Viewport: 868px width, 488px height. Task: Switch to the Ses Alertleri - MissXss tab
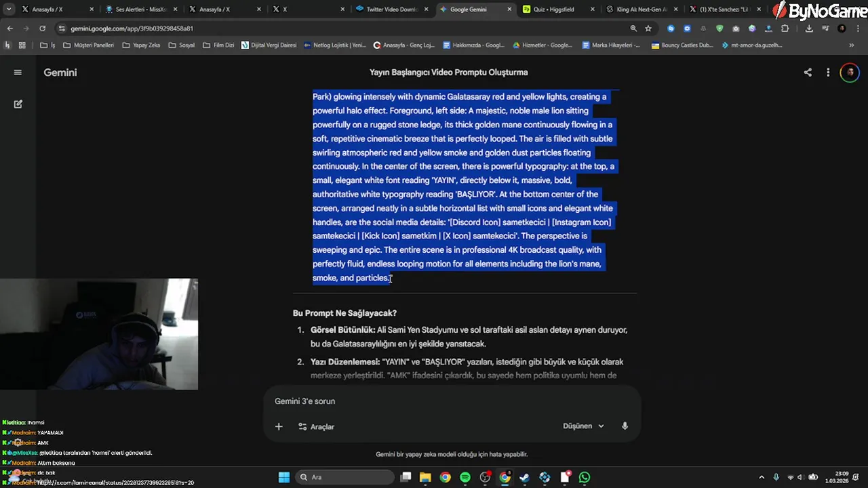tap(140, 9)
